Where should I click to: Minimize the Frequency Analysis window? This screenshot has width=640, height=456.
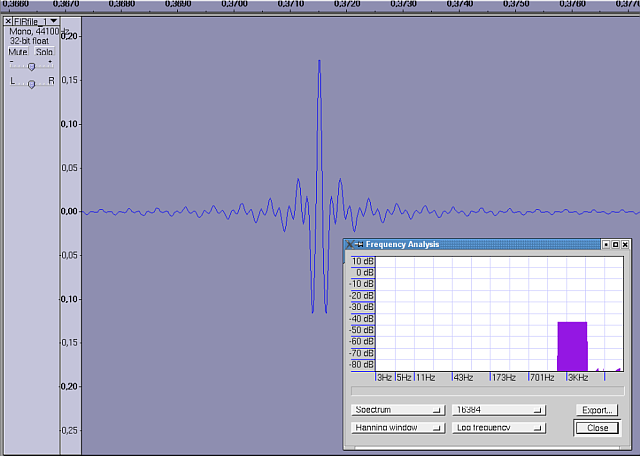(x=605, y=244)
